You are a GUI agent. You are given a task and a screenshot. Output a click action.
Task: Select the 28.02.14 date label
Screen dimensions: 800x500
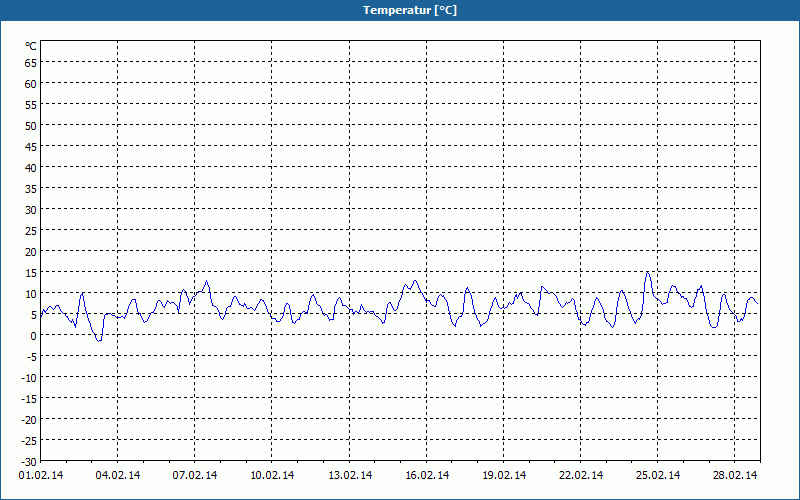pyautogui.click(x=735, y=476)
